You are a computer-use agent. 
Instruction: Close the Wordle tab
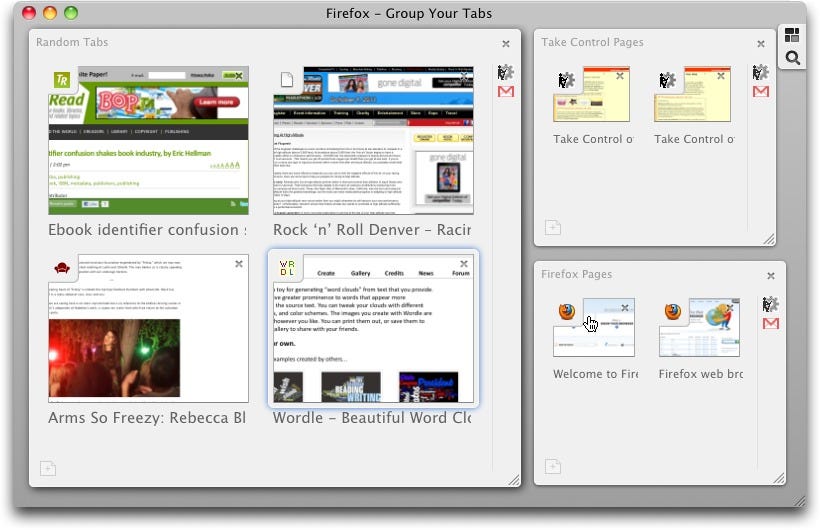coord(464,264)
